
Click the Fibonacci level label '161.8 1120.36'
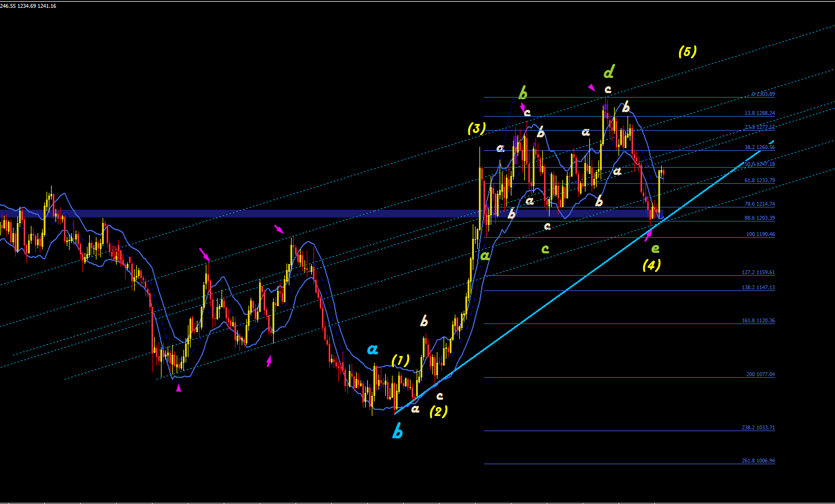(x=758, y=321)
